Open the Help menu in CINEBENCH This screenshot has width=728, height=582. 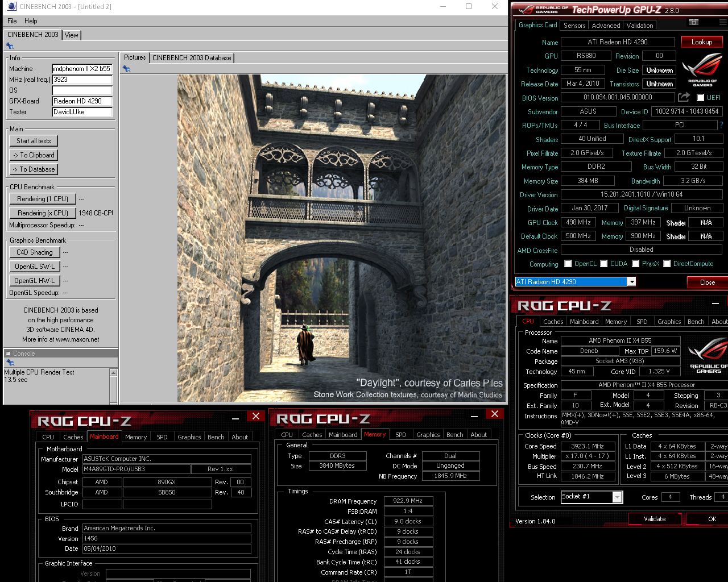point(31,21)
